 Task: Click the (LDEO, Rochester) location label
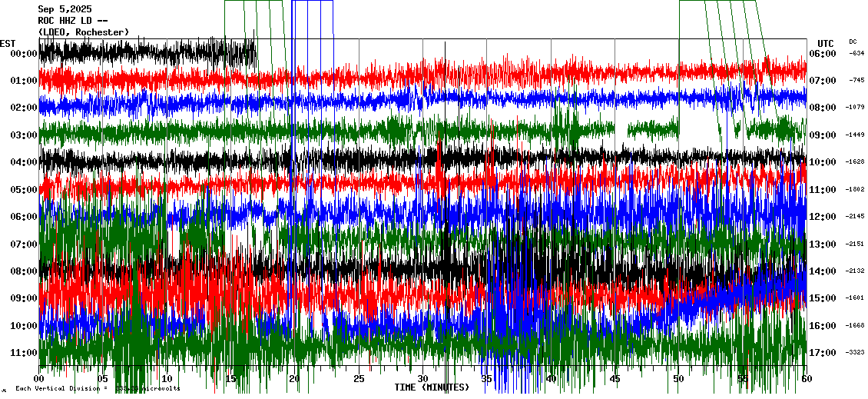pyautogui.click(x=83, y=32)
